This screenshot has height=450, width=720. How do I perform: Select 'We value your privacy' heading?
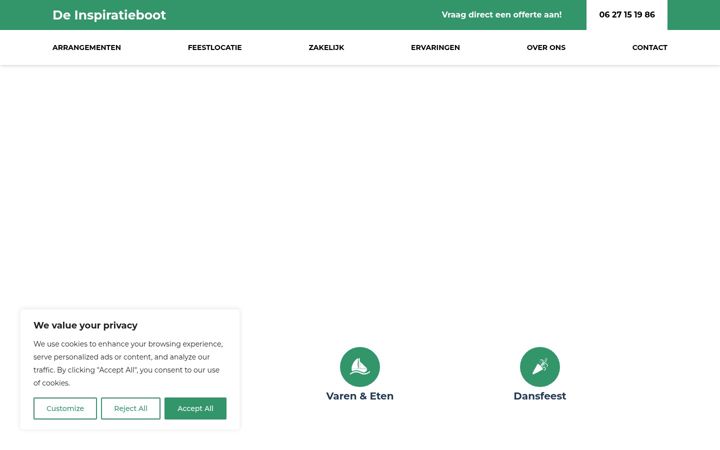[85, 325]
